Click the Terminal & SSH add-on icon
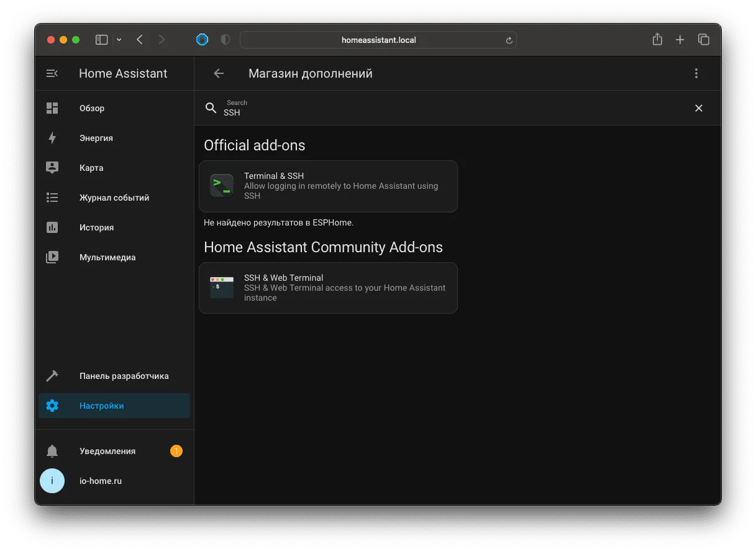The width and height of the screenshot is (756, 551). (222, 186)
